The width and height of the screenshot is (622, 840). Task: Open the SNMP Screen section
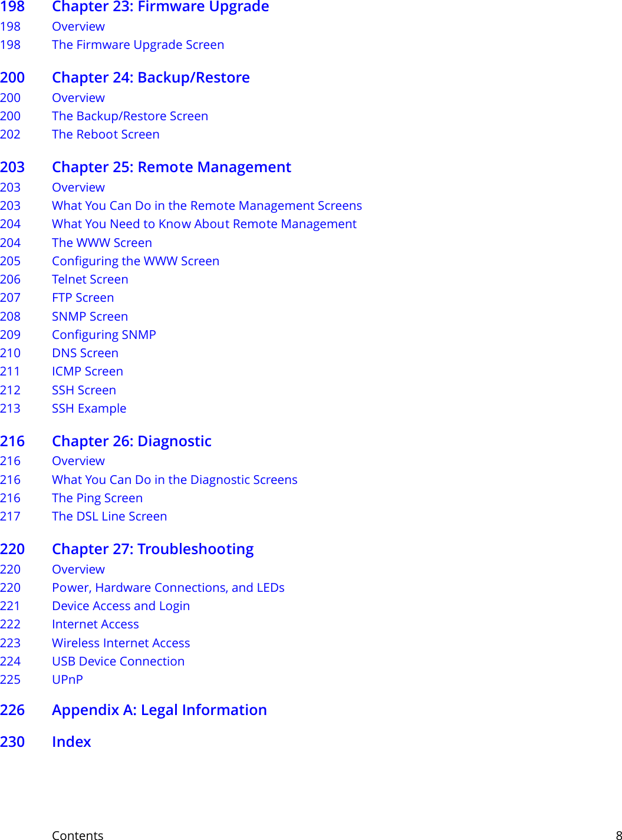90,317
